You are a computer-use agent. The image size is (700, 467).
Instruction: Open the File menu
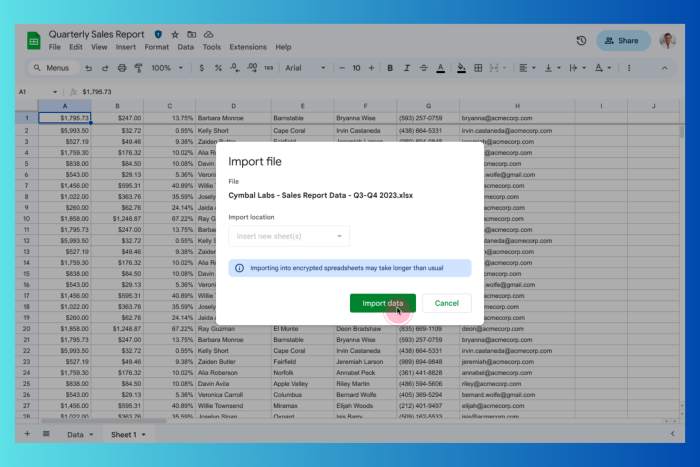click(54, 47)
